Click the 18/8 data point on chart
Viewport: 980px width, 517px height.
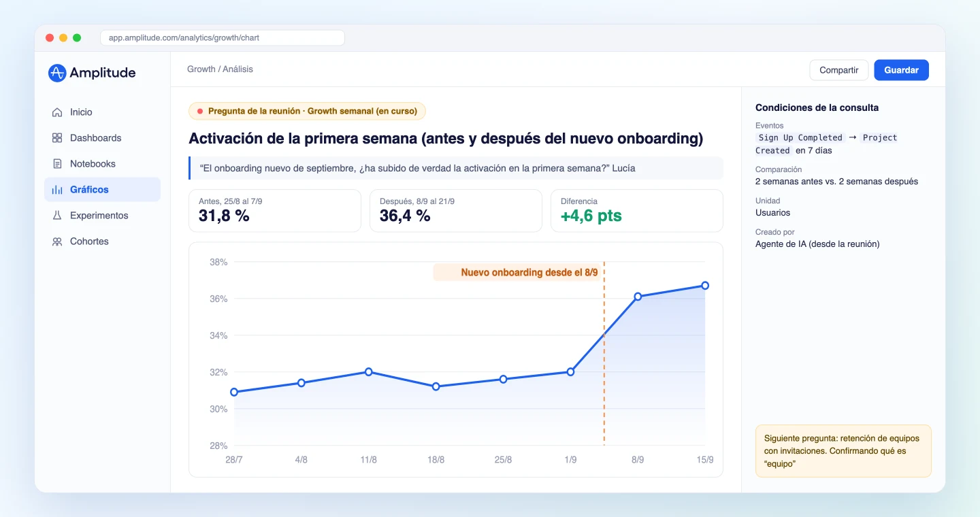436,386
